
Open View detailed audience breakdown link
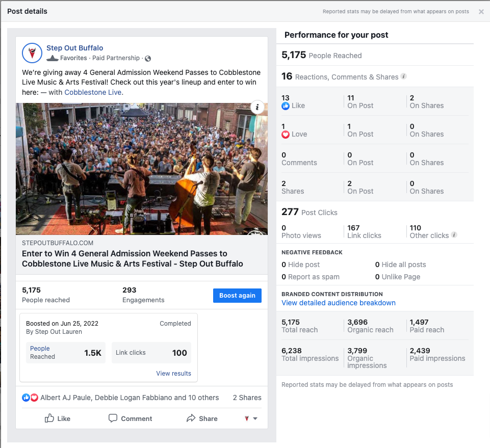(x=339, y=303)
